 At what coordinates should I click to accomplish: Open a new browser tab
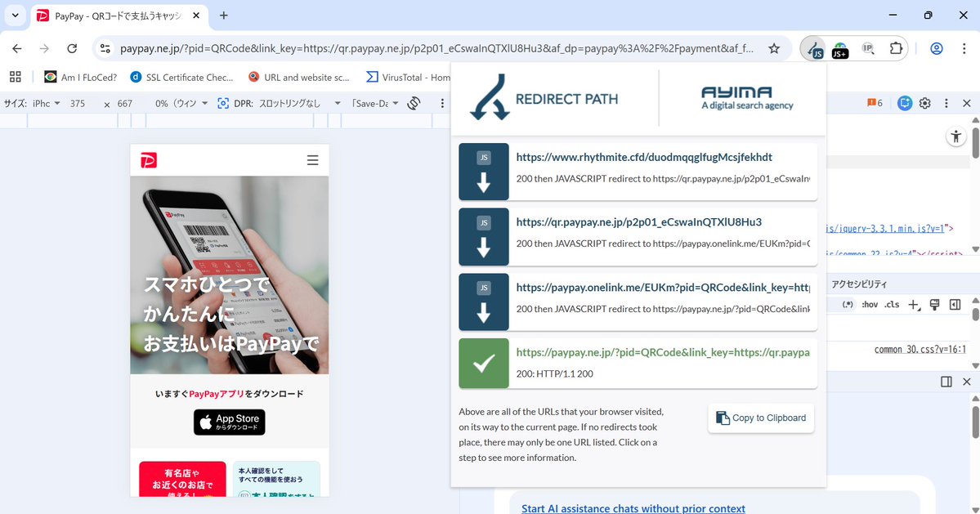click(x=224, y=16)
